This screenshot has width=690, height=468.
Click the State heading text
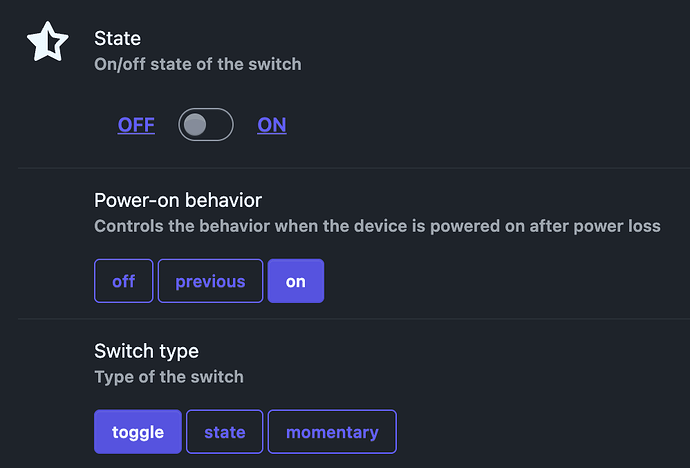coord(117,38)
